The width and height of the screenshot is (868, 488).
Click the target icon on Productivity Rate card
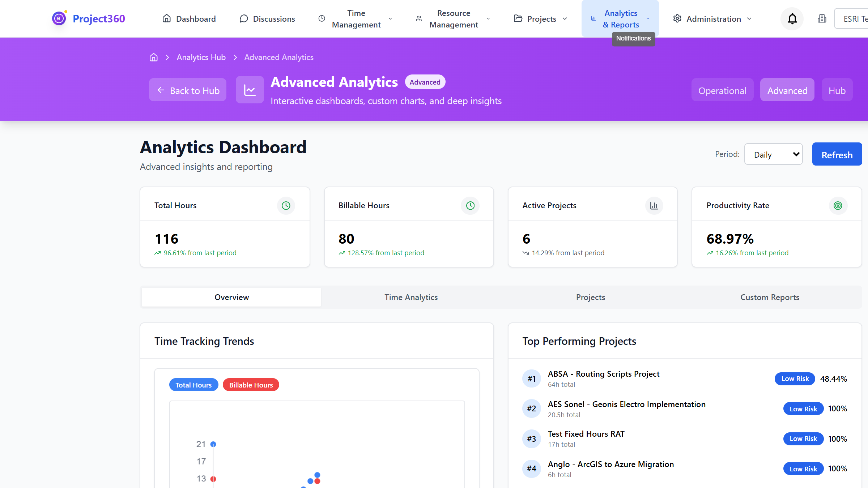838,205
